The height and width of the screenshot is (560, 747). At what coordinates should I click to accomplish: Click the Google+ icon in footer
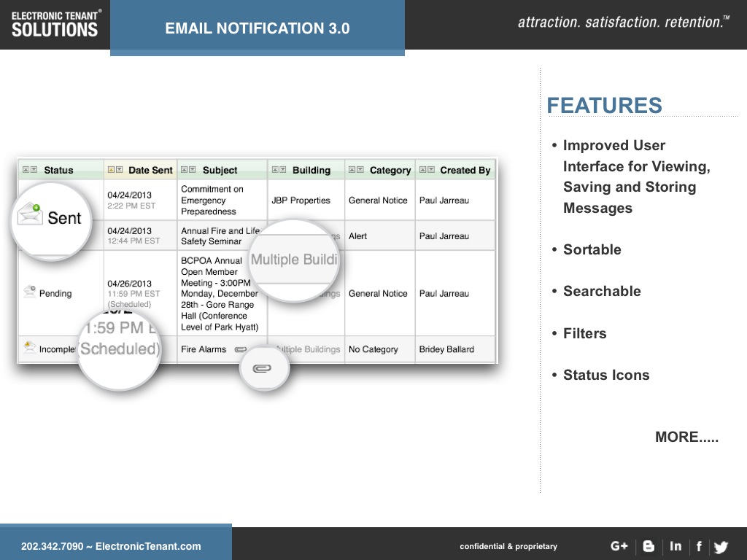(x=619, y=546)
